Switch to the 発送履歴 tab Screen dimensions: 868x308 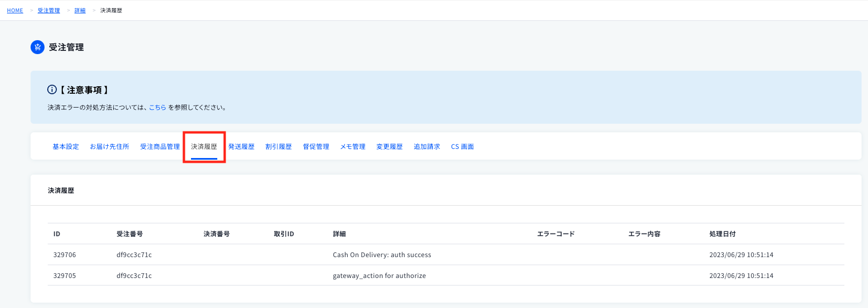pos(241,147)
